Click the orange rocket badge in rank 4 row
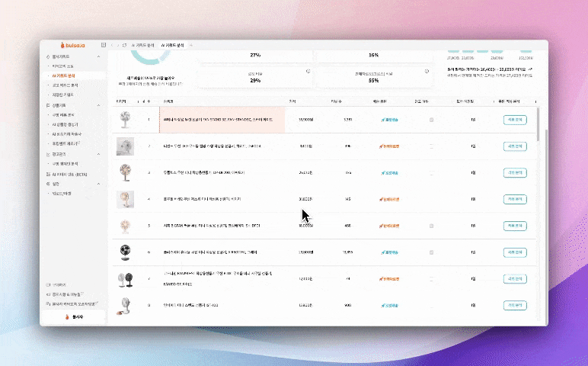This screenshot has height=366, width=588. pos(389,199)
